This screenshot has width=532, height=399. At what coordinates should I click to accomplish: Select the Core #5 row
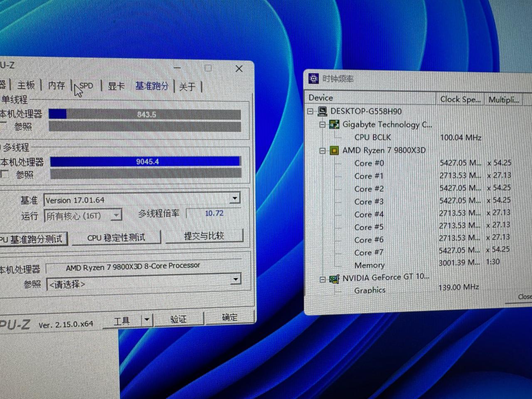[x=369, y=227]
